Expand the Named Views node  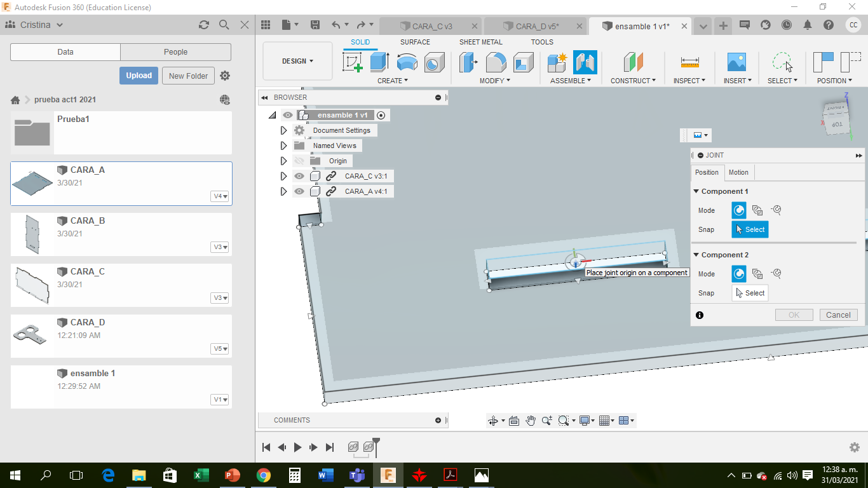coord(283,146)
